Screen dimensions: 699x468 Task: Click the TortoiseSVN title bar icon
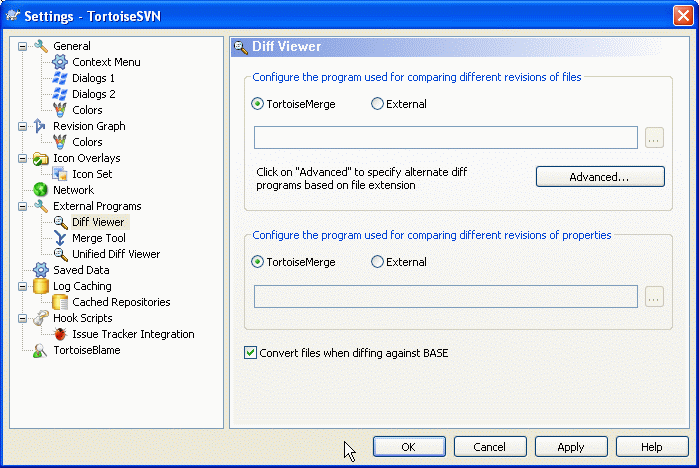point(12,16)
